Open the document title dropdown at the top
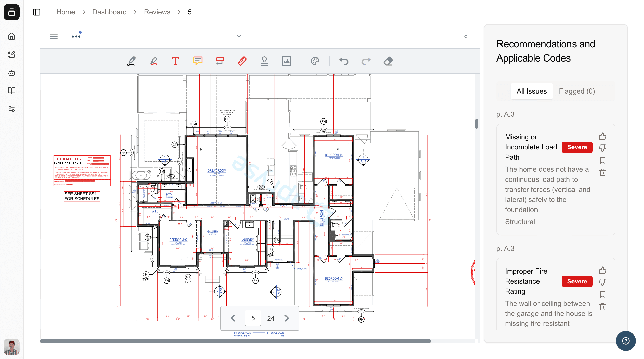The height and width of the screenshot is (359, 644). pyautogui.click(x=239, y=36)
